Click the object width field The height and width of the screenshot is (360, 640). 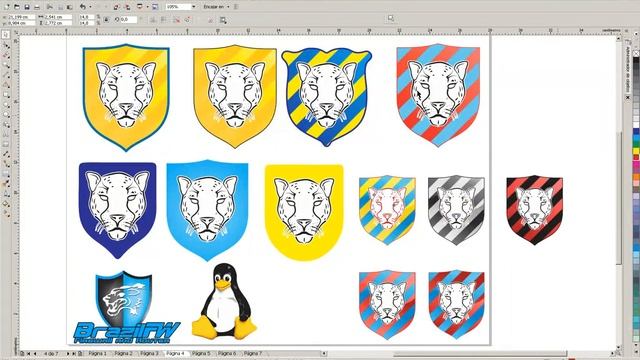pyautogui.click(x=58, y=17)
